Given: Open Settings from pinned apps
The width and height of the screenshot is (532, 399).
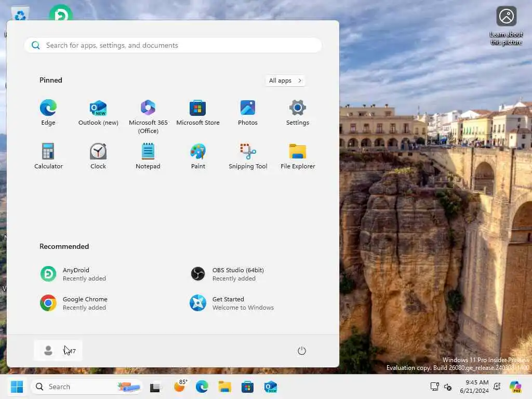Looking at the screenshot, I should [x=298, y=113].
